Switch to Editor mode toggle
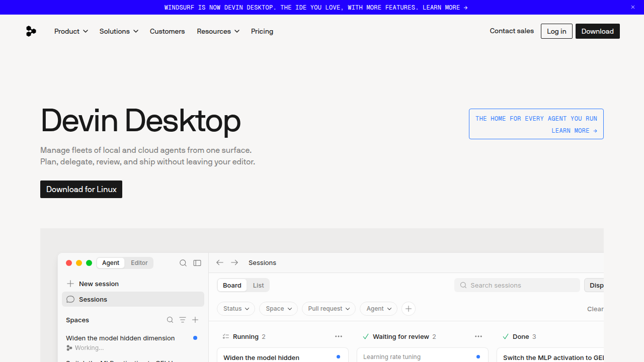Image resolution: width=644 pixels, height=362 pixels. [139, 263]
